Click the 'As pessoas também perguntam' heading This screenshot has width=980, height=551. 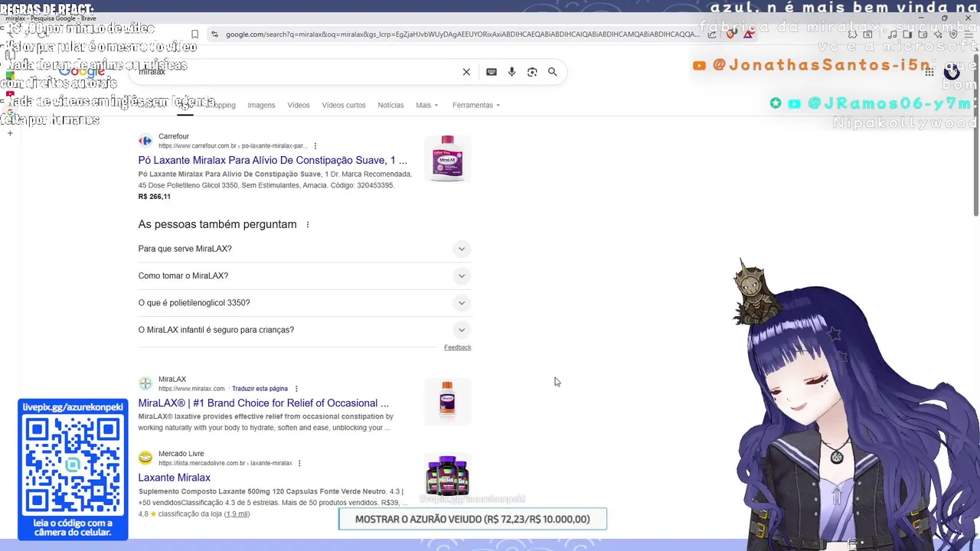point(217,224)
